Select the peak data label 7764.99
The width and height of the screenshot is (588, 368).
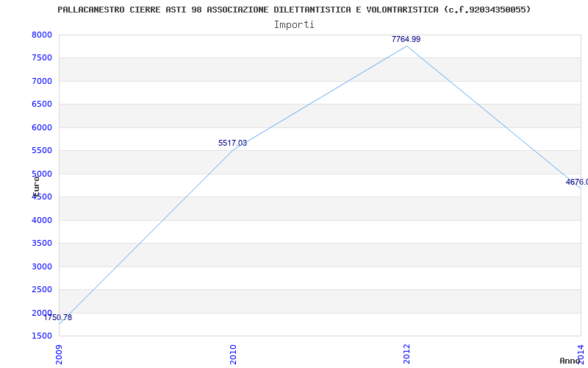point(406,39)
